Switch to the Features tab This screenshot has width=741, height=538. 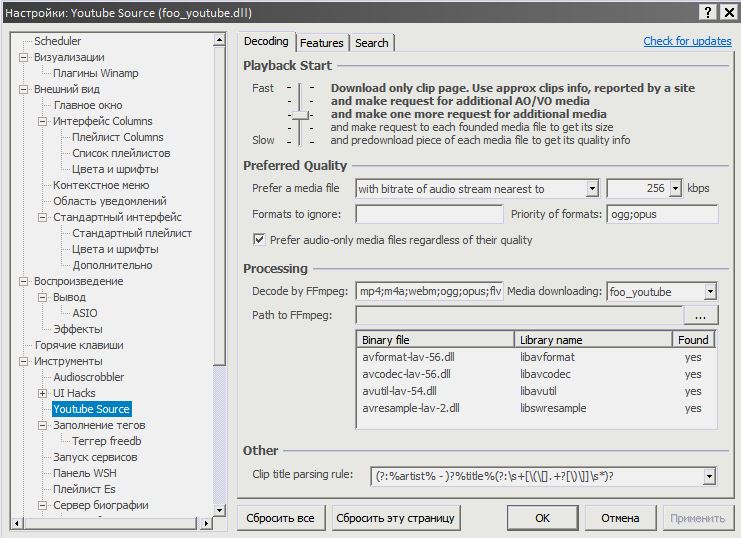[322, 43]
